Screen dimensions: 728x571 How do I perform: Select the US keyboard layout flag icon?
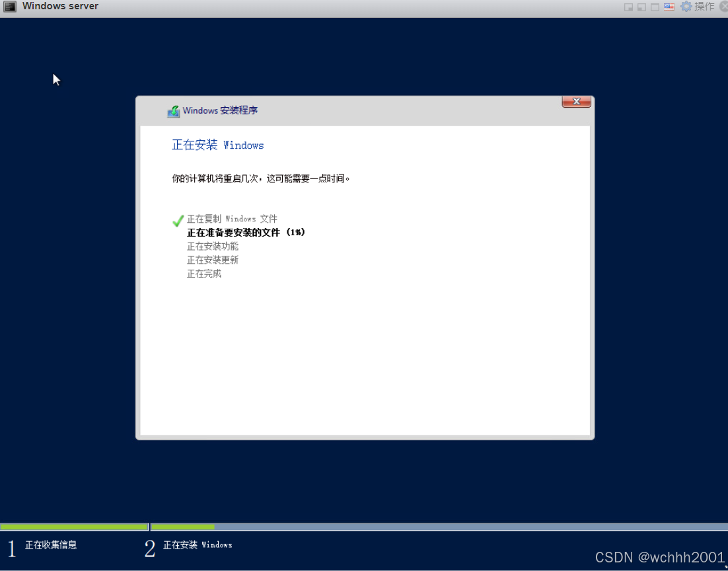tap(669, 6)
